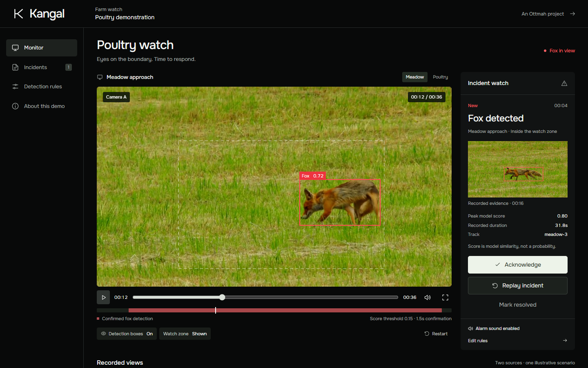
Task: Click the An Ottmah project link
Action: tap(548, 14)
